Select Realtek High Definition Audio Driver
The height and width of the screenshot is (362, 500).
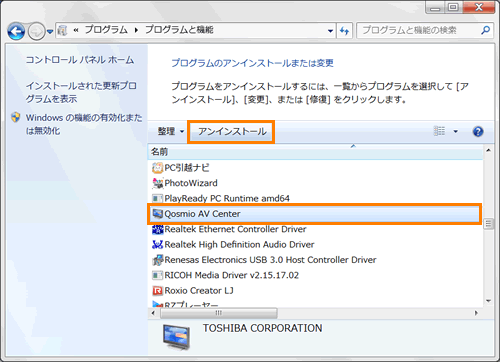(x=239, y=244)
